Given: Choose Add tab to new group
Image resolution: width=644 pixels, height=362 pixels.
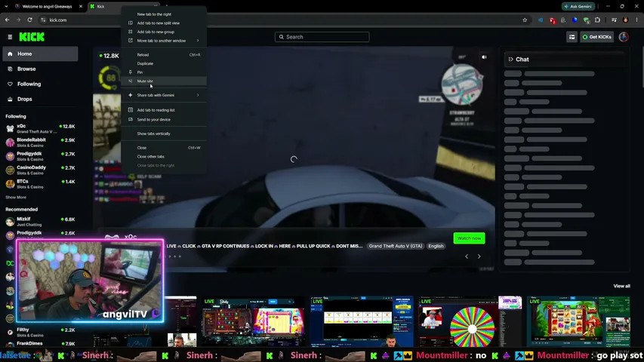Looking at the screenshot, I should 164,32.
